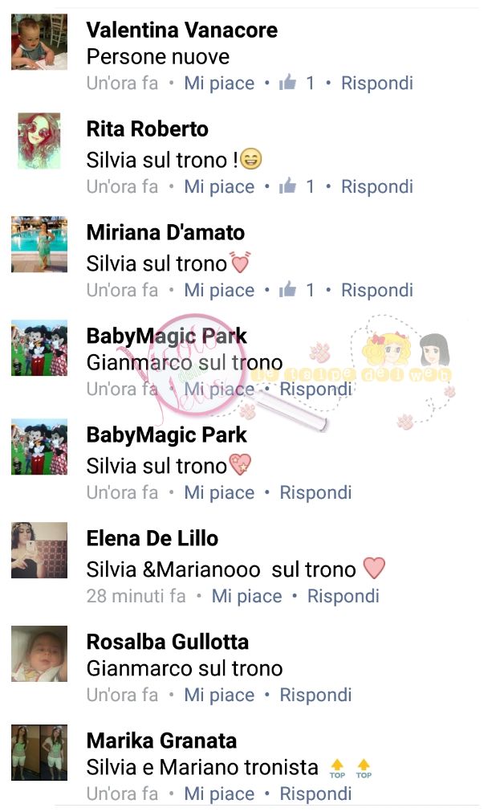This screenshot has height=812, width=504.
Task: Click the beating heart emoji in Miriana D'amato's comment
Action: click(240, 262)
